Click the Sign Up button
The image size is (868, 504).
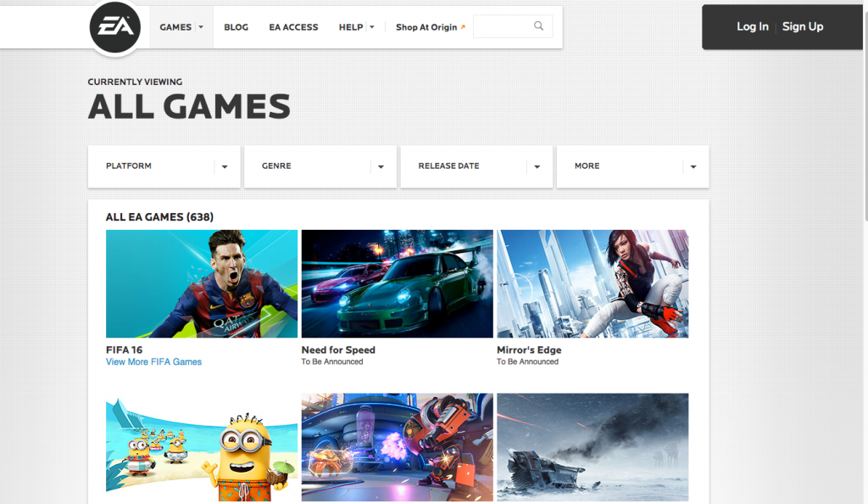point(802,26)
